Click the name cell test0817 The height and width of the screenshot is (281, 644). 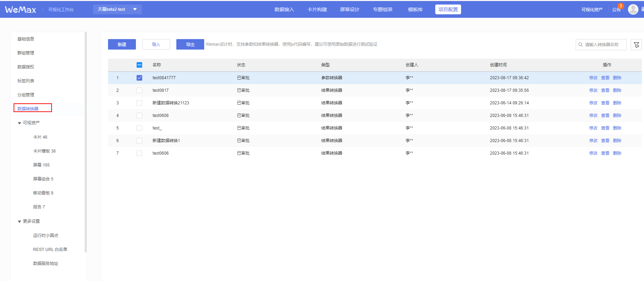click(161, 90)
